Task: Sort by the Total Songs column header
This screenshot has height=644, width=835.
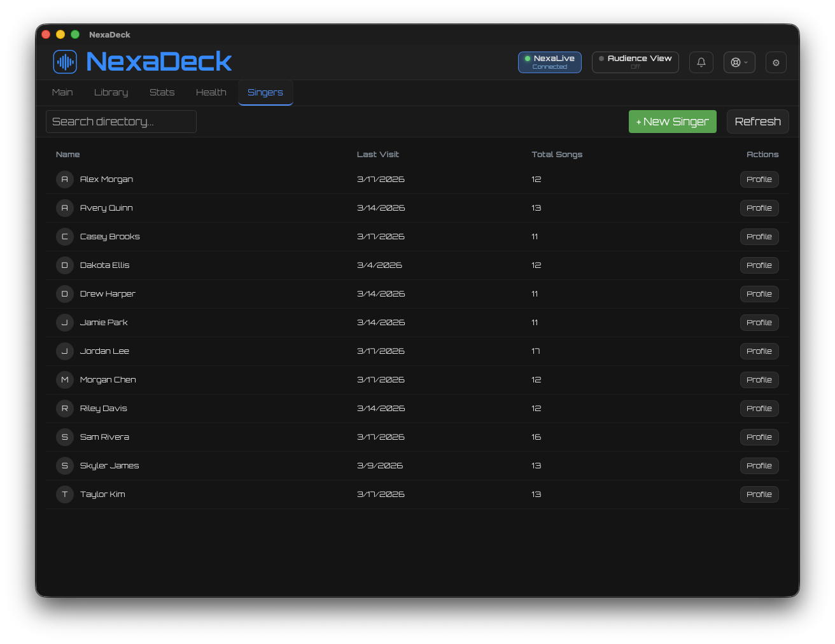Action: click(x=556, y=155)
